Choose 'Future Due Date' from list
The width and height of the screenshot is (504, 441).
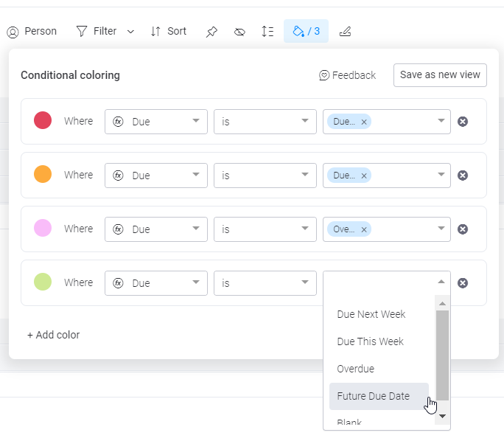[373, 396]
